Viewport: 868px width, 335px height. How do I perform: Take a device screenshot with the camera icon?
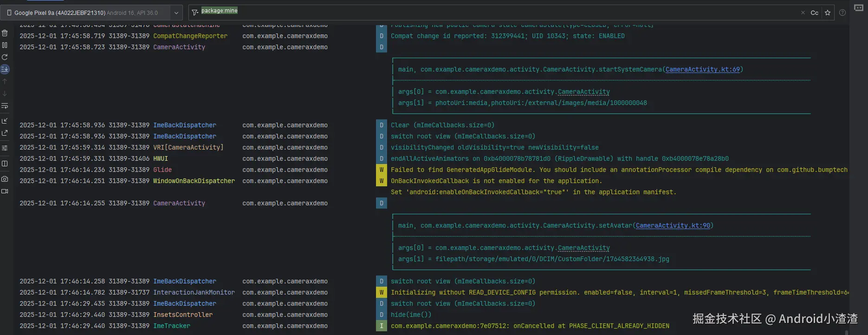pyautogui.click(x=5, y=179)
